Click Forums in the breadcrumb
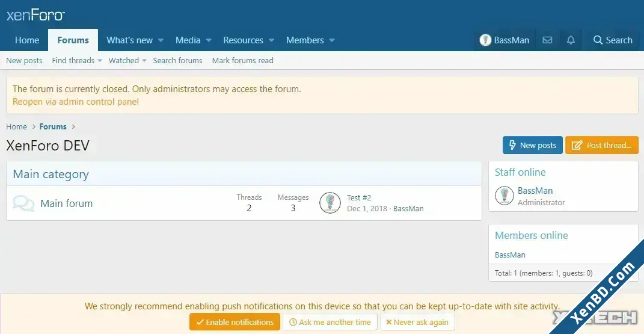The width and height of the screenshot is (644, 334). coord(53,126)
